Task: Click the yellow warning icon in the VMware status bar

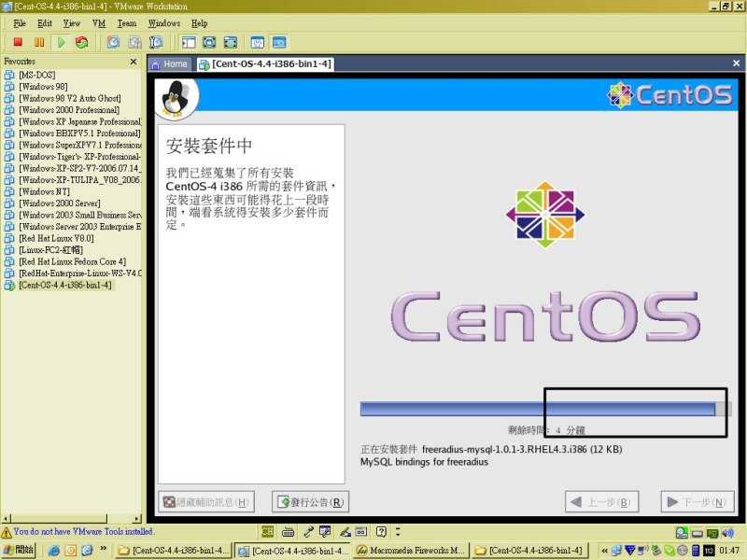Action: coord(7,532)
